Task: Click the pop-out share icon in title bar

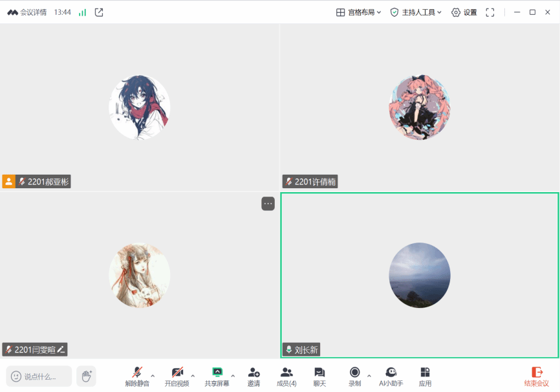Action: [x=99, y=12]
